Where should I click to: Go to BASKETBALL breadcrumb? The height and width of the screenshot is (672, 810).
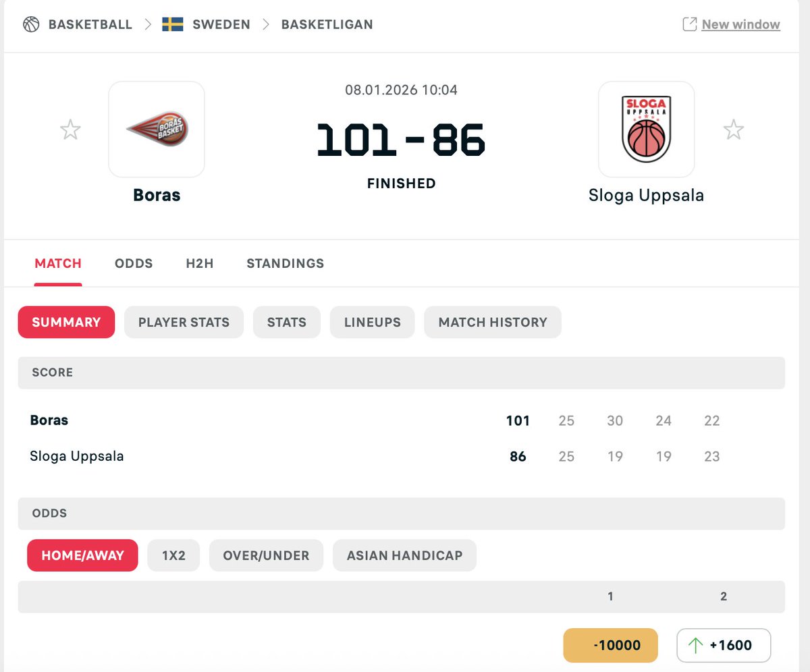coord(90,24)
